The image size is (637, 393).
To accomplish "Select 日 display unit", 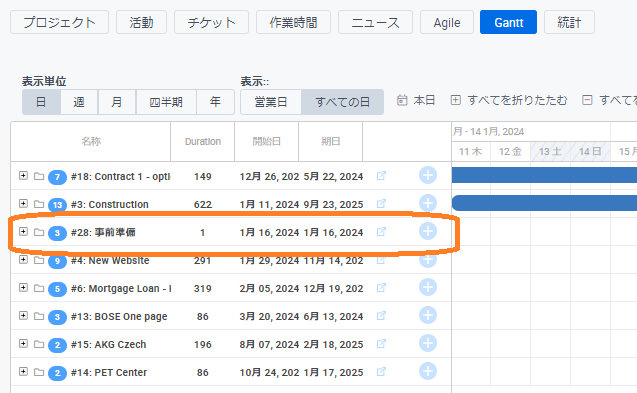I will coord(41,102).
